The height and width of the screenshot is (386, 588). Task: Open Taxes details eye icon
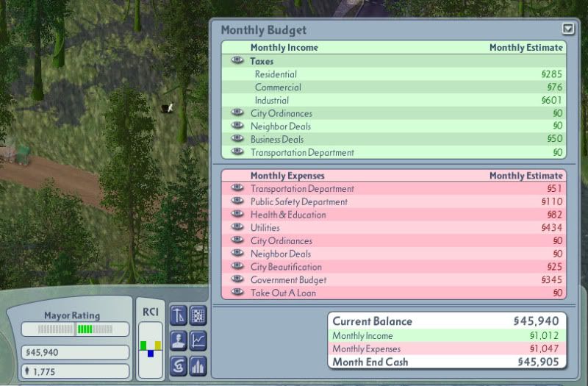pyautogui.click(x=237, y=60)
